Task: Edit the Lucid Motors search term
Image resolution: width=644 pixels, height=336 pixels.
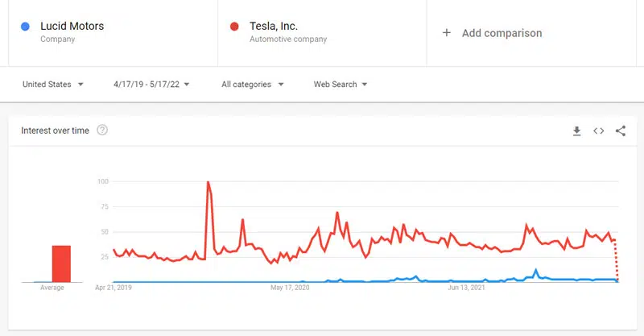Action: (x=72, y=27)
